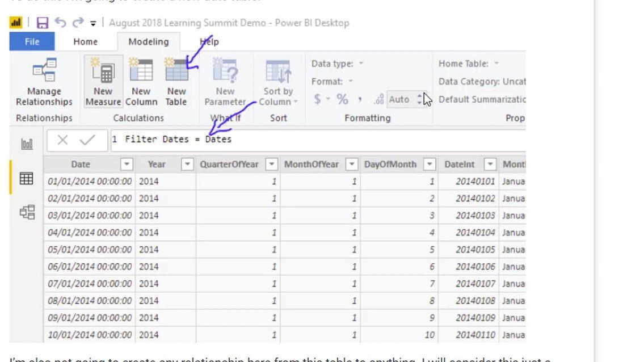Switch to the Home ribbon tab
Image resolution: width=644 pixels, height=362 pixels.
(86, 41)
